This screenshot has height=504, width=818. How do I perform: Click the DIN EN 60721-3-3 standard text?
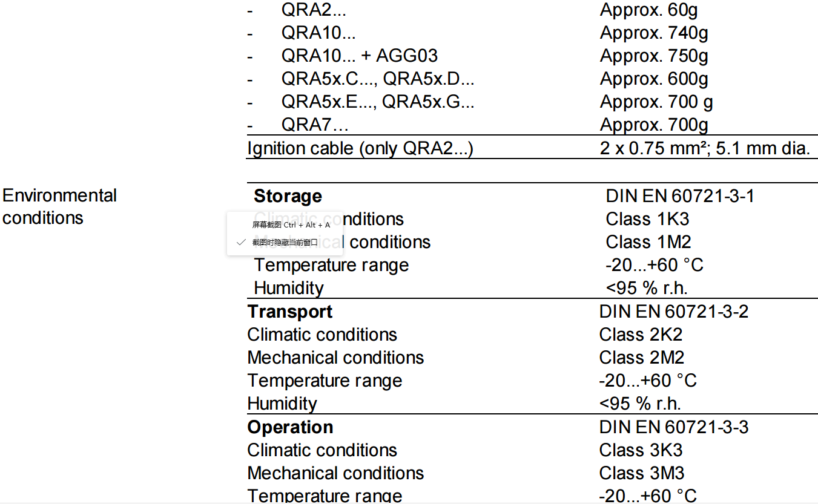[673, 427]
